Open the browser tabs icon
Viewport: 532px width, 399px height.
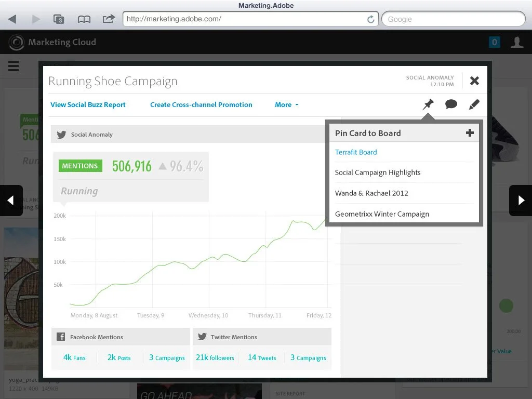tap(59, 19)
